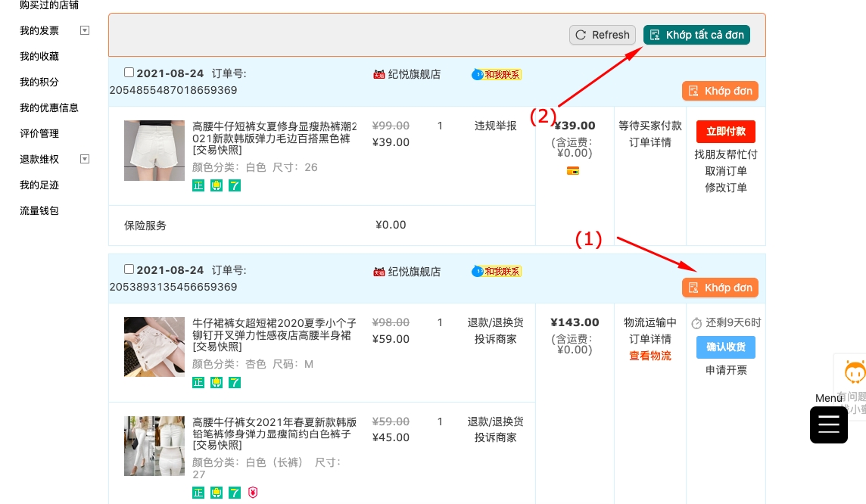Tick checkbox for order 2054855487018659369

tap(129, 73)
